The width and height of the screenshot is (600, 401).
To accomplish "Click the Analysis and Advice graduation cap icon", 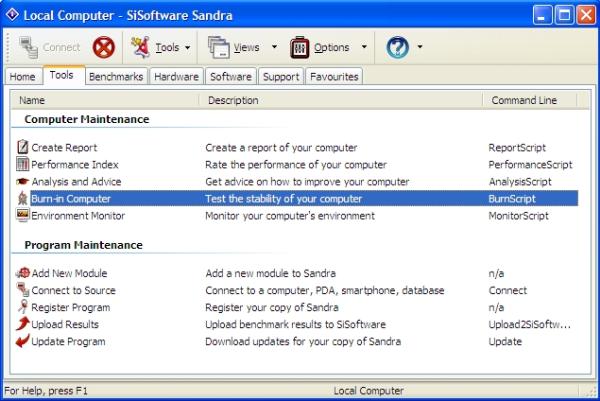I will [23, 181].
